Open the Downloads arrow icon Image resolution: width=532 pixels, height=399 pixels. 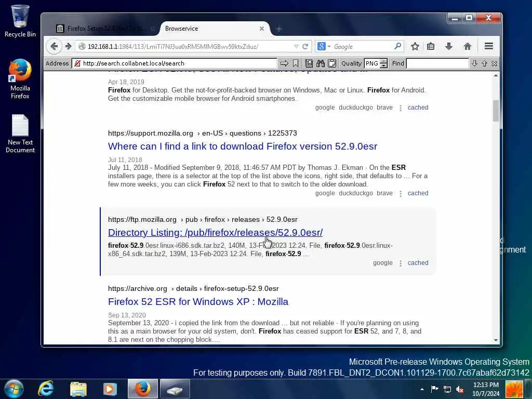(448, 46)
